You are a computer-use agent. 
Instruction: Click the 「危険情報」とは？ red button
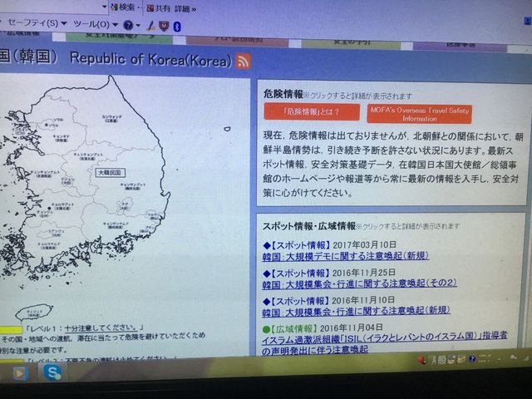click(311, 112)
